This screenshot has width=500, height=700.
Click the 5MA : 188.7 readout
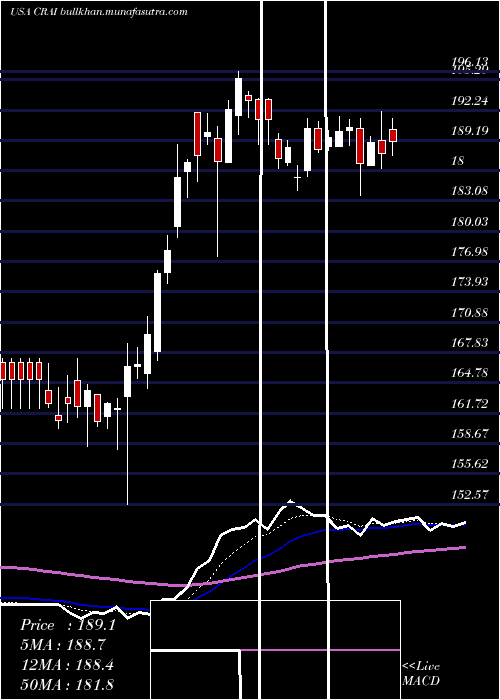click(x=65, y=645)
